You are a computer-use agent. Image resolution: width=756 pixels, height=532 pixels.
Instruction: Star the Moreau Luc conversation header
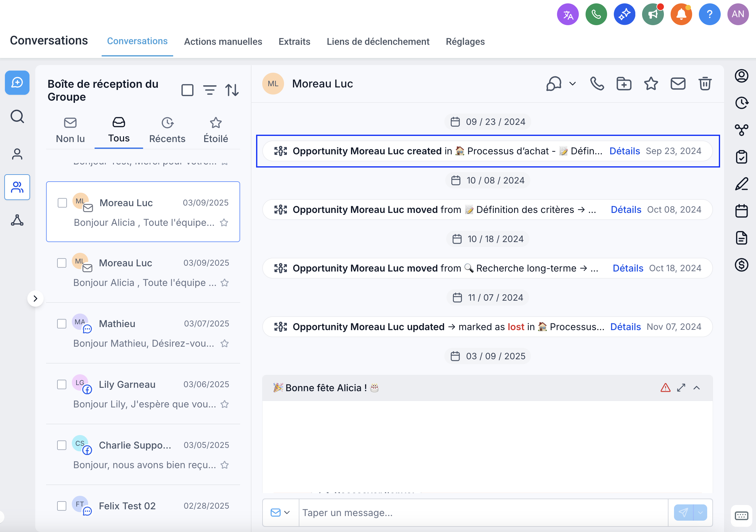pyautogui.click(x=651, y=83)
